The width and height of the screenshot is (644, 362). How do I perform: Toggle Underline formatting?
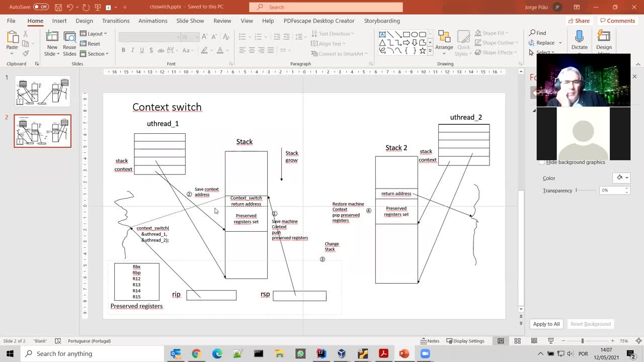(x=142, y=50)
